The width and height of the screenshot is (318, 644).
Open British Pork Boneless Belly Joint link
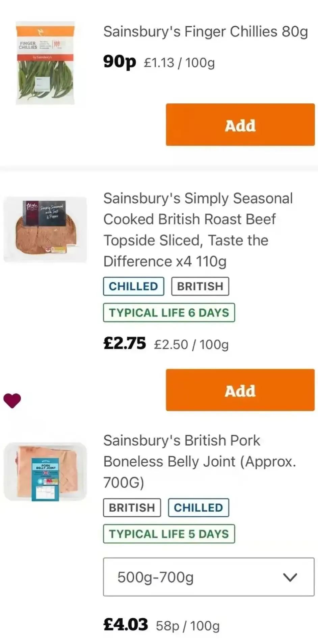pyautogui.click(x=199, y=461)
